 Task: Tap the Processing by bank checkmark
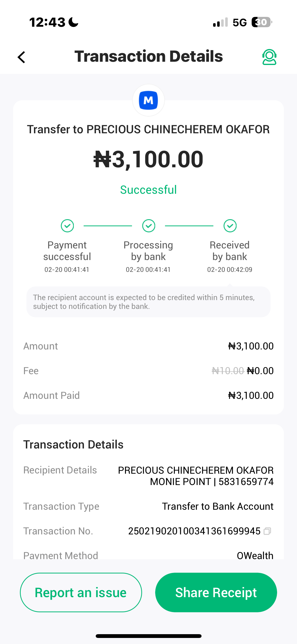(x=149, y=226)
